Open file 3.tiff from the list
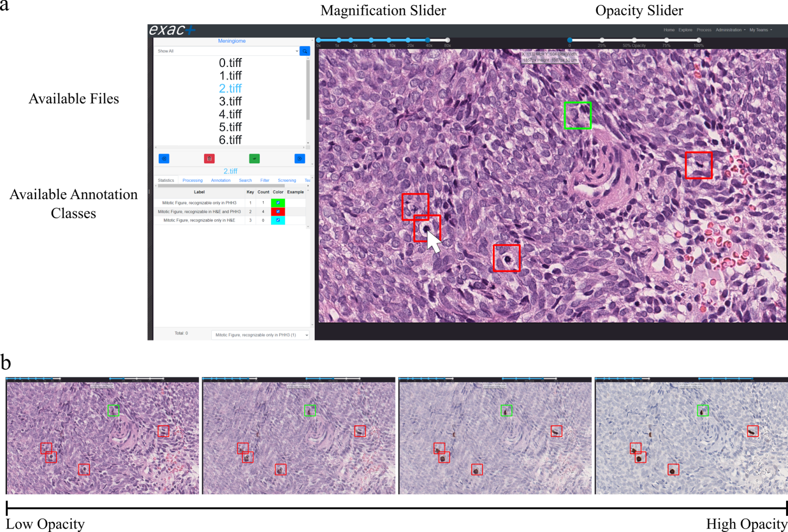 click(230, 101)
